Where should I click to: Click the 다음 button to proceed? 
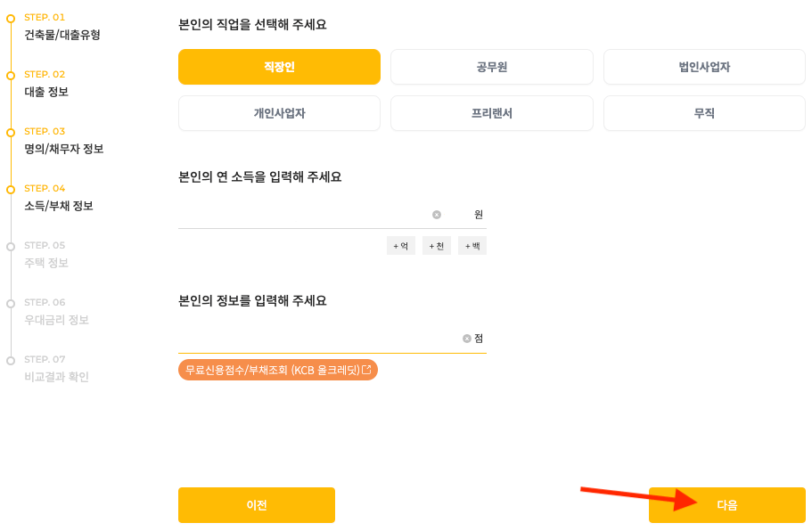pos(726,504)
